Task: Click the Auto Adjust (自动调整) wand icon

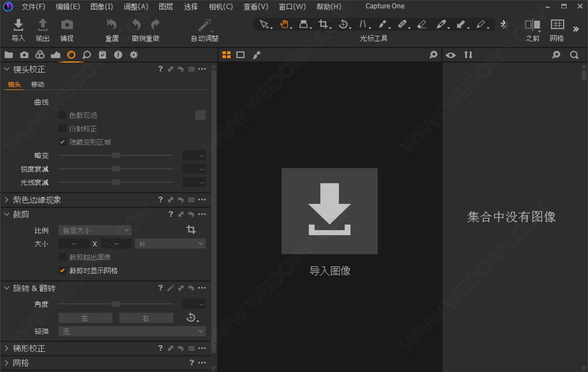Action: [205, 25]
